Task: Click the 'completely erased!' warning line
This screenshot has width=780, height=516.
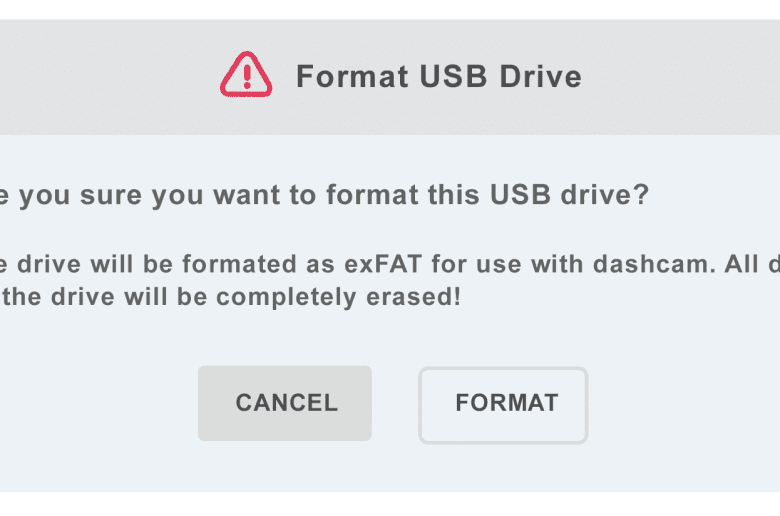Action: pyautogui.click(x=230, y=297)
